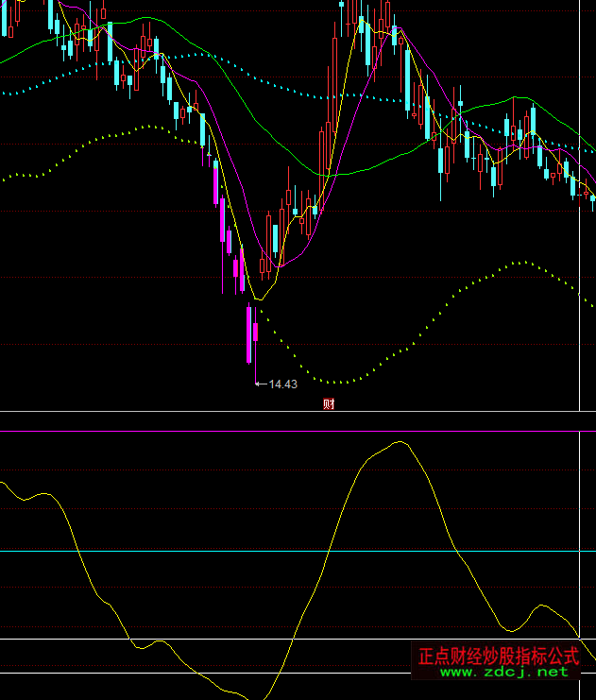Click the arrow beside the 14.43 label
The height and width of the screenshot is (700, 596).
click(x=262, y=384)
